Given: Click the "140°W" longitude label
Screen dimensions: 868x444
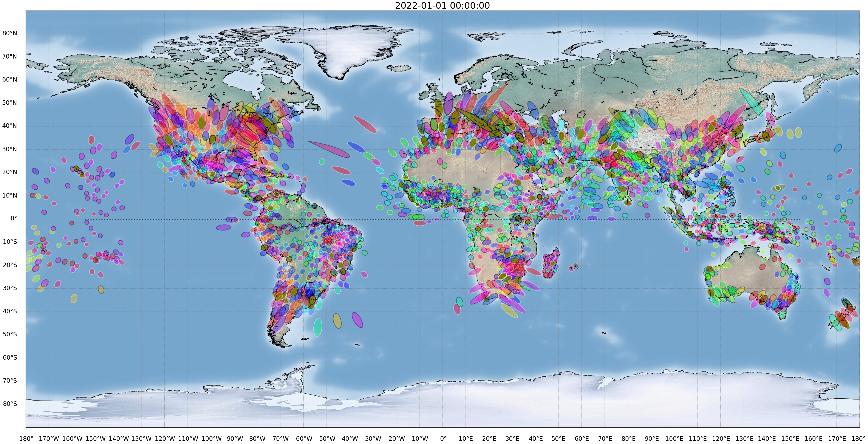Looking at the screenshot, I should (x=119, y=439).
